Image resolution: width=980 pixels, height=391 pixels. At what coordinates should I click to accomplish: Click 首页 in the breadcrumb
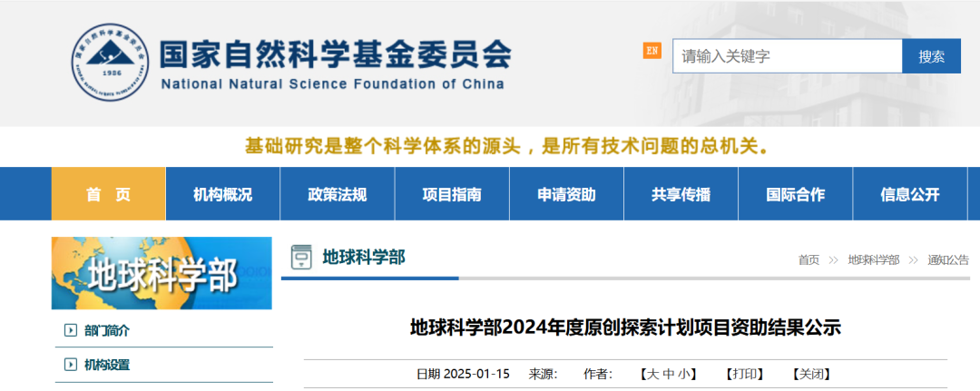pyautogui.click(x=808, y=260)
